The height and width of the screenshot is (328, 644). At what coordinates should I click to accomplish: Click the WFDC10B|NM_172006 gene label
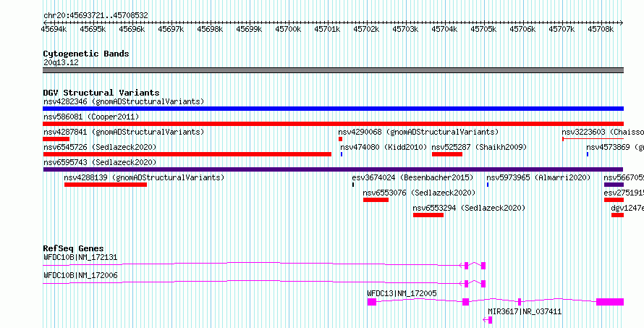pos(80,275)
